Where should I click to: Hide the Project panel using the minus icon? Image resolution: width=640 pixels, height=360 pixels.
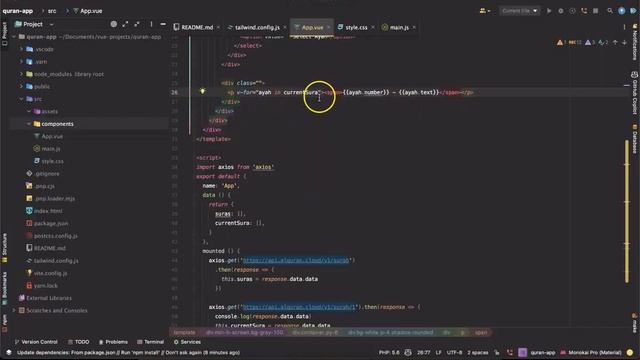(x=163, y=24)
